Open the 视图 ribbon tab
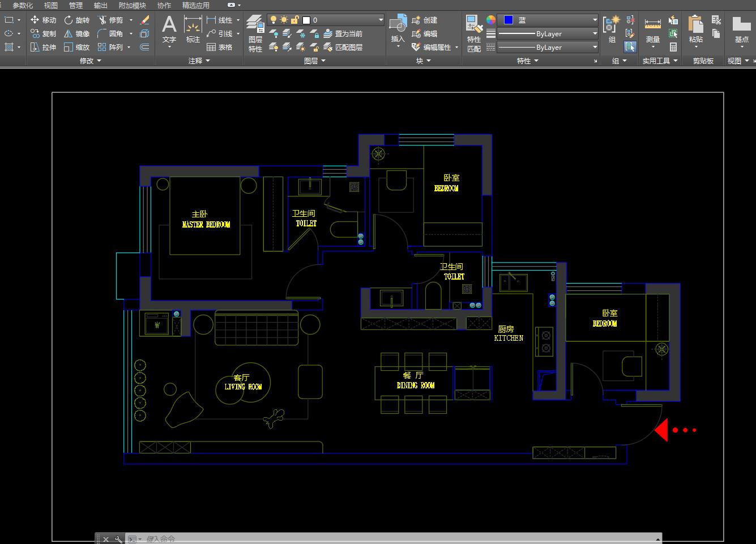The image size is (756, 544). (x=51, y=5)
